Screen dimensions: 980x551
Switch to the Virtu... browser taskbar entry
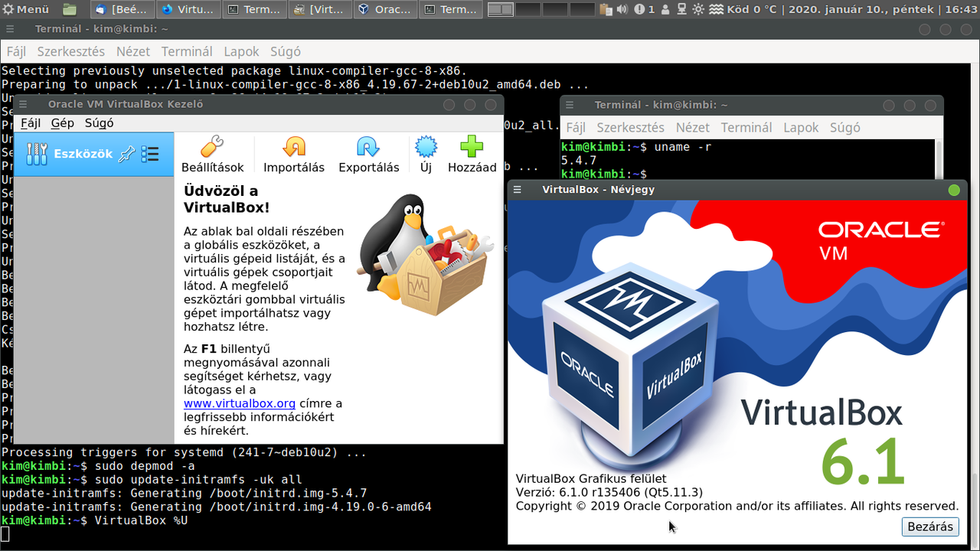click(x=188, y=9)
